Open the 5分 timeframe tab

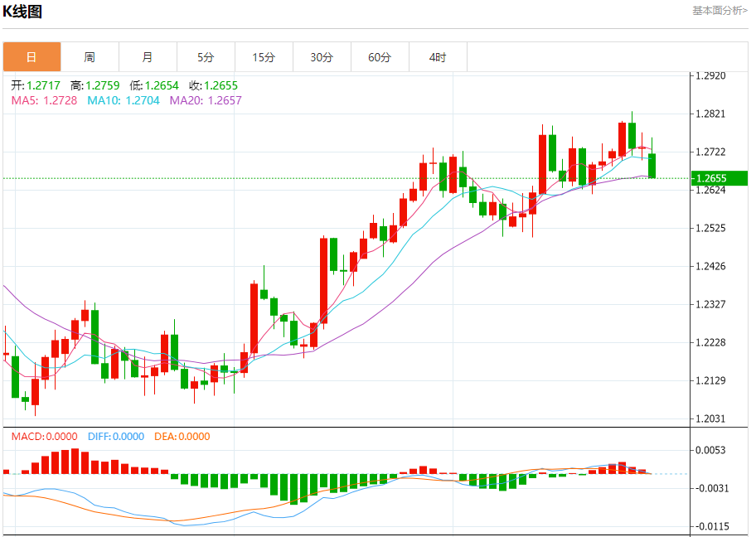click(206, 57)
